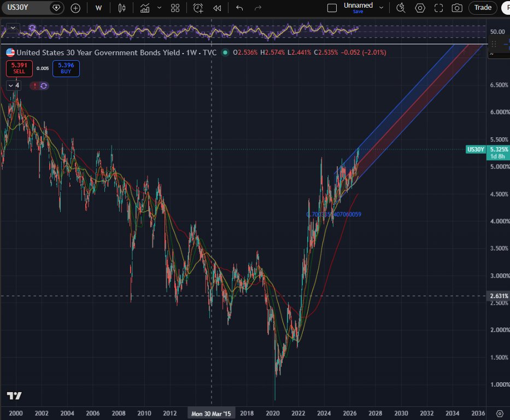Redo the last chart action

[258, 8]
